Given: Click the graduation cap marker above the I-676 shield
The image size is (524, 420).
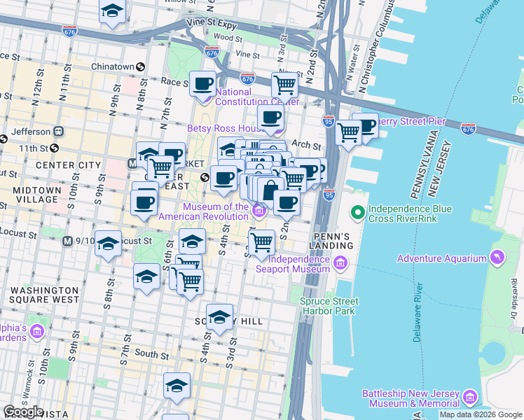Looking at the screenshot, I should (x=112, y=12).
